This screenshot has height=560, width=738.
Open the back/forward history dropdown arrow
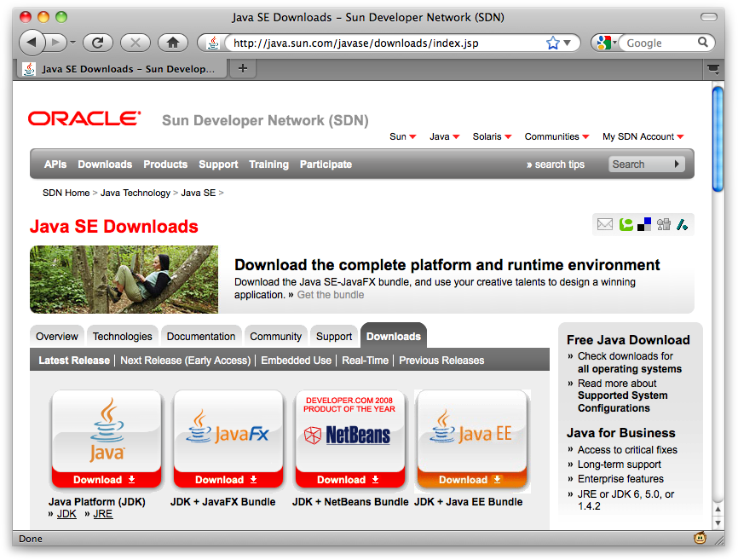pyautogui.click(x=72, y=43)
